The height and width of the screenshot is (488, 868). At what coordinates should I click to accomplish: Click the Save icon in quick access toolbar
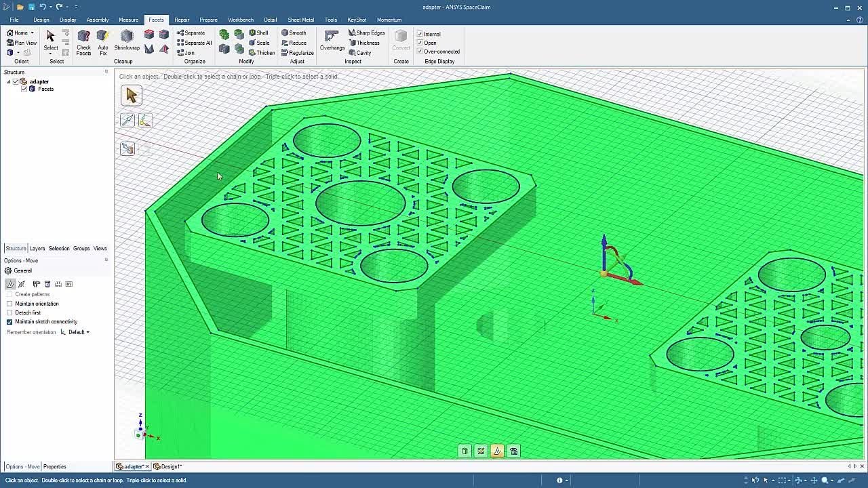tap(31, 7)
